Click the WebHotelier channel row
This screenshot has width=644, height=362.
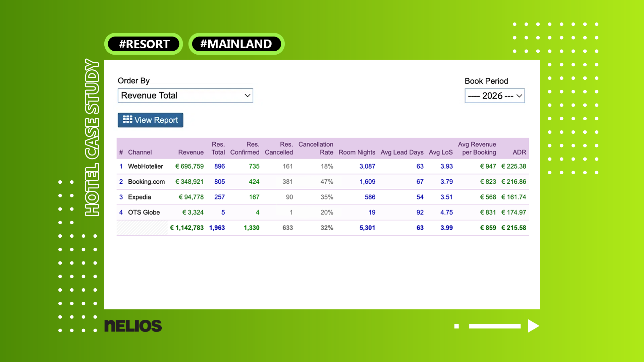(323, 166)
